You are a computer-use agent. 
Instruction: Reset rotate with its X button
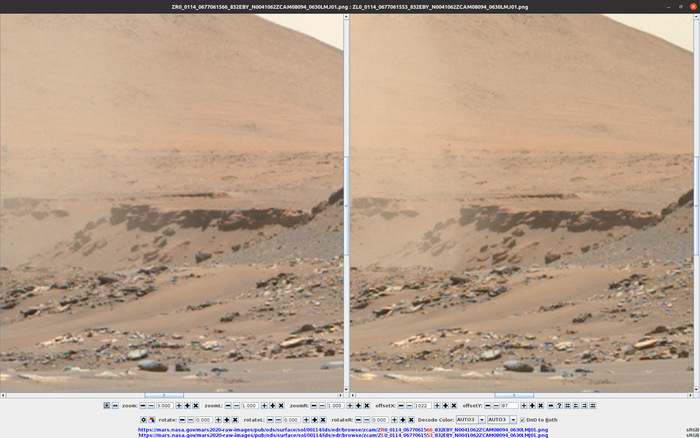[235, 420]
